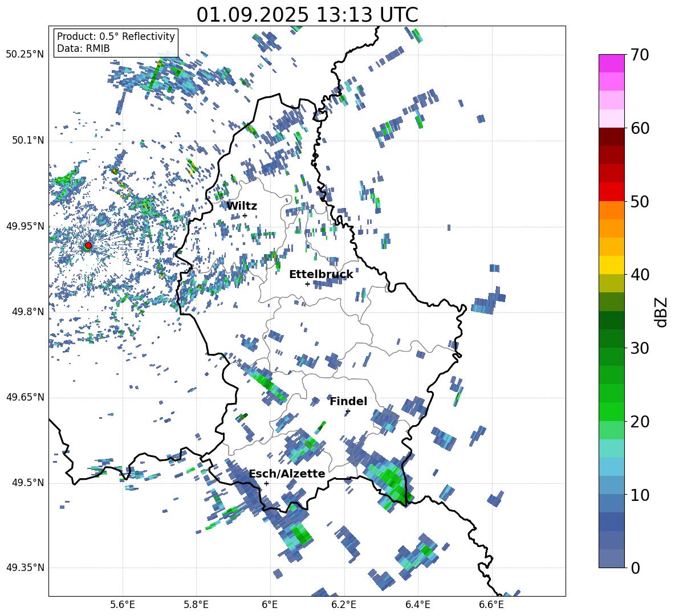Click the 49.5°N latitude tick label

(x=27, y=483)
